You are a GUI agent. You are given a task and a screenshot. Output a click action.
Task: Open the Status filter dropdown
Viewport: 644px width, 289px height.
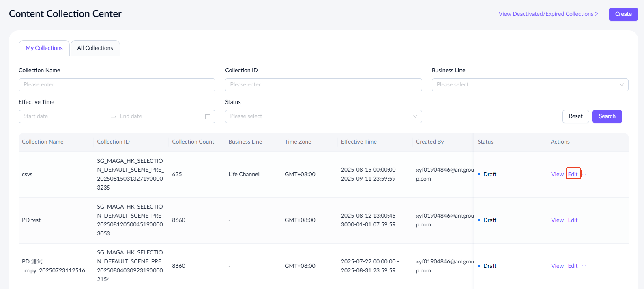point(323,116)
